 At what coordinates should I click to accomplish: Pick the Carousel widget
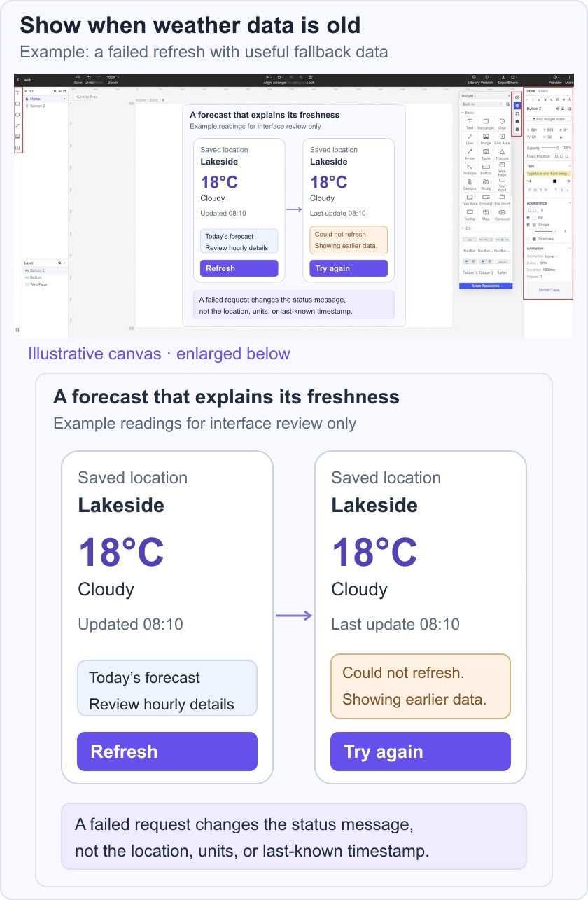[x=502, y=215]
